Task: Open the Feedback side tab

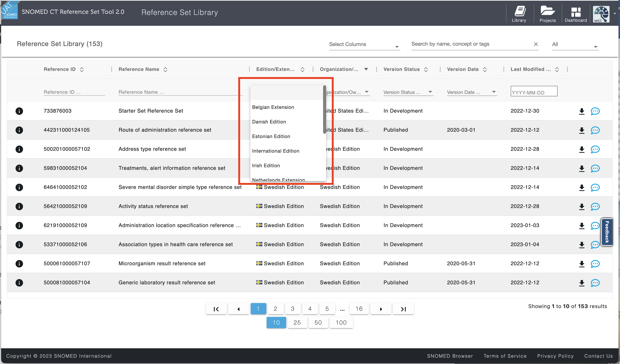Action: (607, 232)
